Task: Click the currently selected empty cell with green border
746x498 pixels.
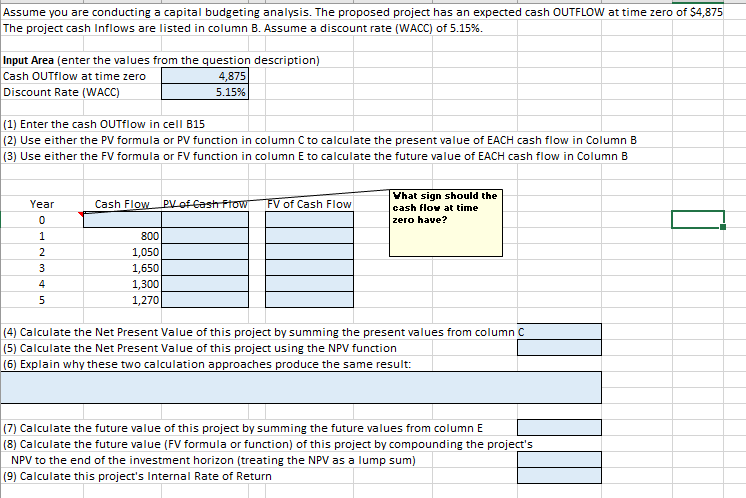Action: tap(697, 220)
